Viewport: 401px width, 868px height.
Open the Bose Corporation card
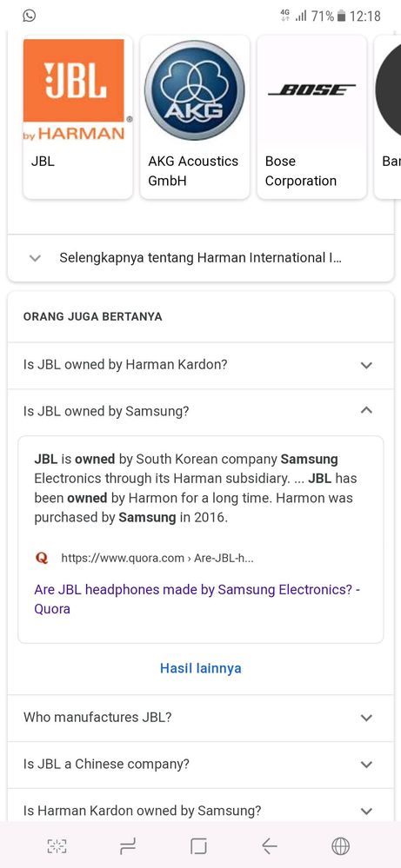point(311,116)
